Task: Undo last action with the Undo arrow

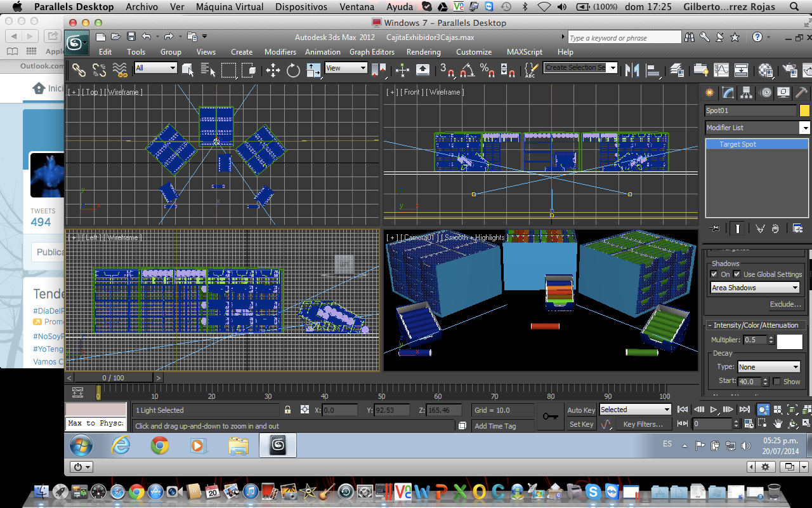Action: (147, 37)
